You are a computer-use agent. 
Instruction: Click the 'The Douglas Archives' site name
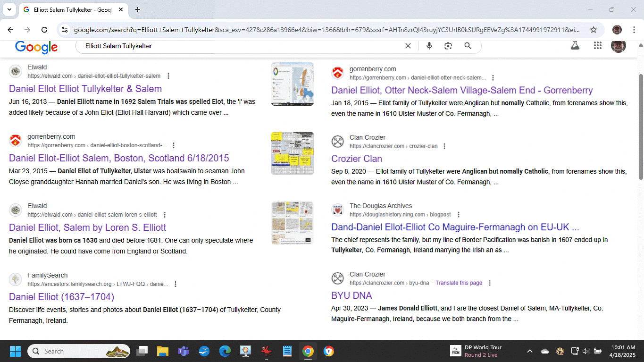click(x=381, y=206)
